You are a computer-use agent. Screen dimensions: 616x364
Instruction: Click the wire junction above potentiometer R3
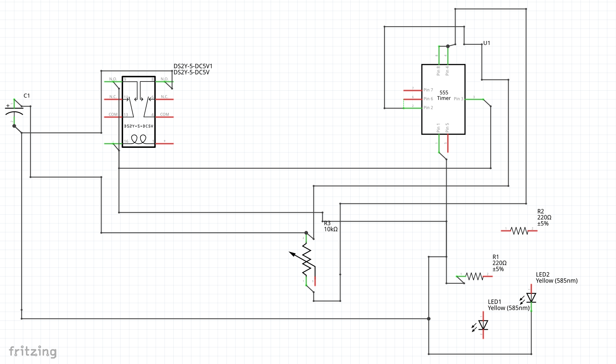306,233
